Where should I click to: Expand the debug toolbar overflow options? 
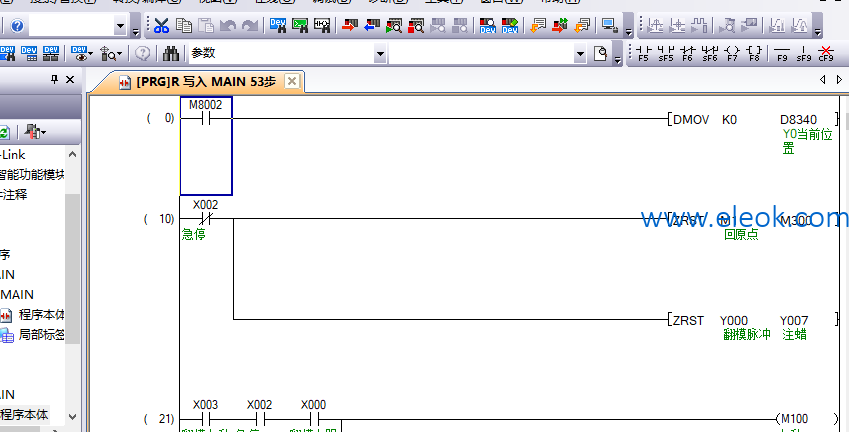pyautogui.click(x=818, y=29)
